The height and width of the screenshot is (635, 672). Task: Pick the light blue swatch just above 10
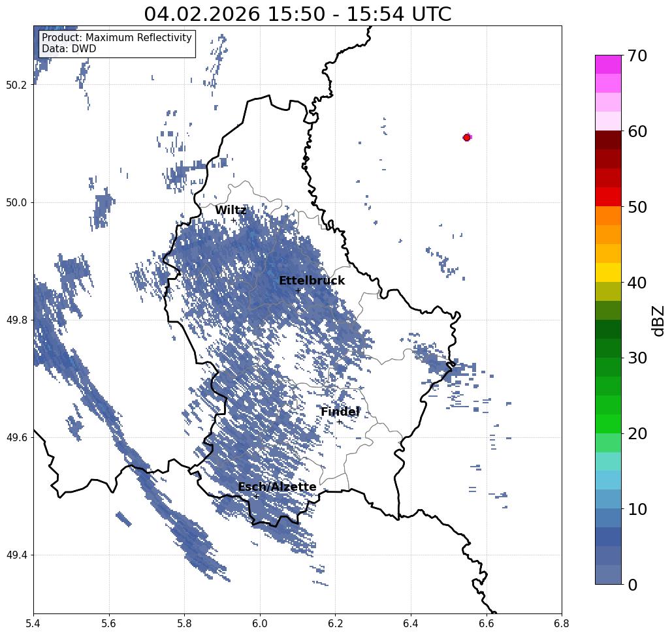(x=608, y=499)
